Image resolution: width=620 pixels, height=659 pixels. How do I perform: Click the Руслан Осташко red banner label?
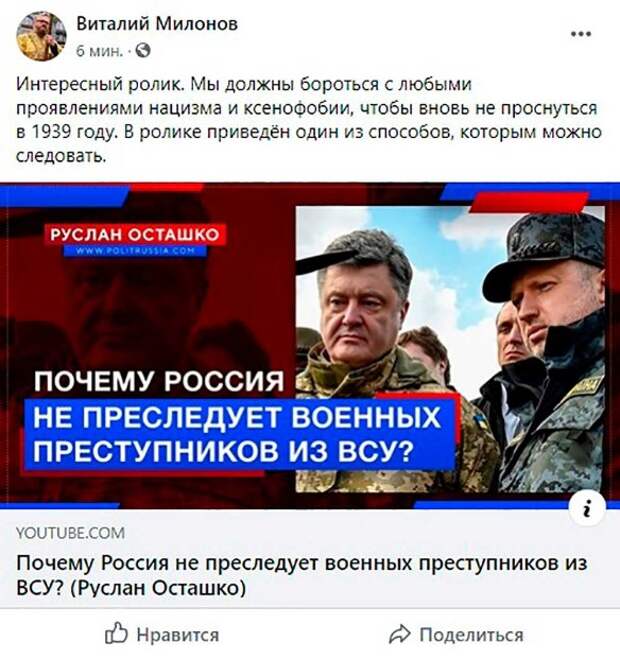(x=135, y=235)
